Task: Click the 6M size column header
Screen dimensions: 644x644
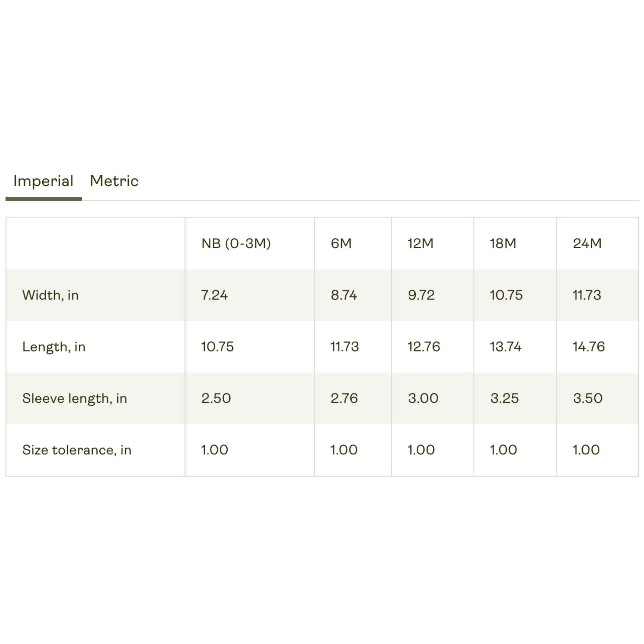Action: pyautogui.click(x=341, y=243)
